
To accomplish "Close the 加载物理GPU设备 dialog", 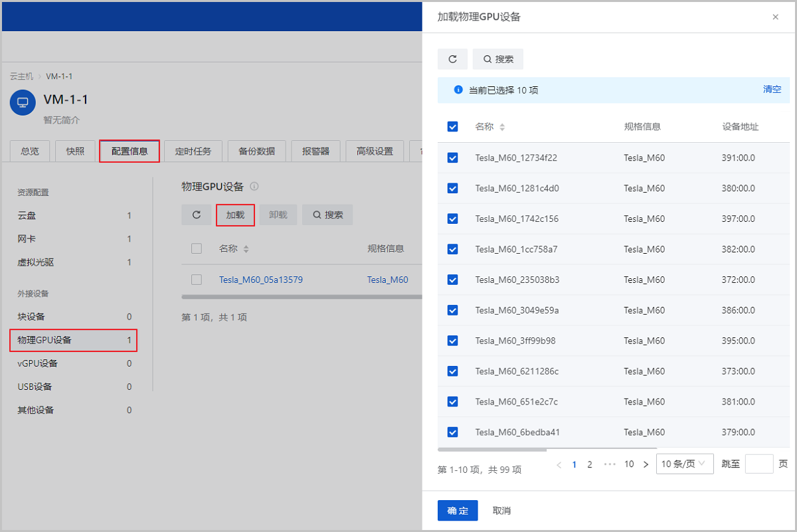I will (x=775, y=17).
